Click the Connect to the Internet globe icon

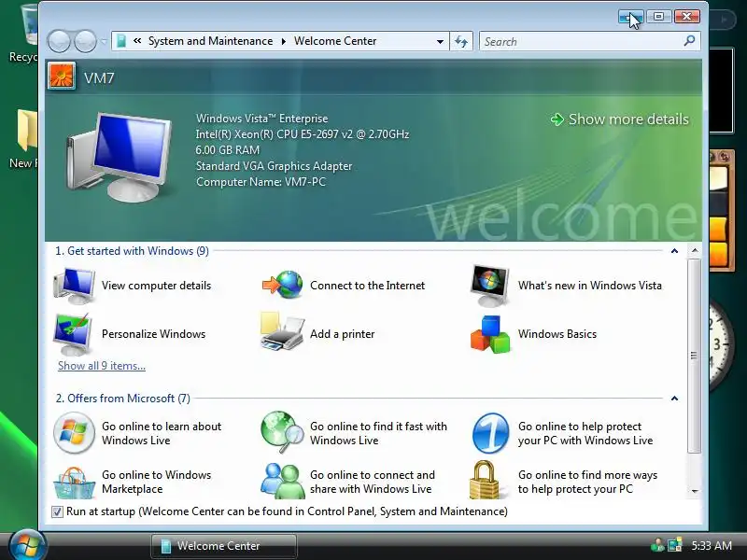tap(282, 285)
